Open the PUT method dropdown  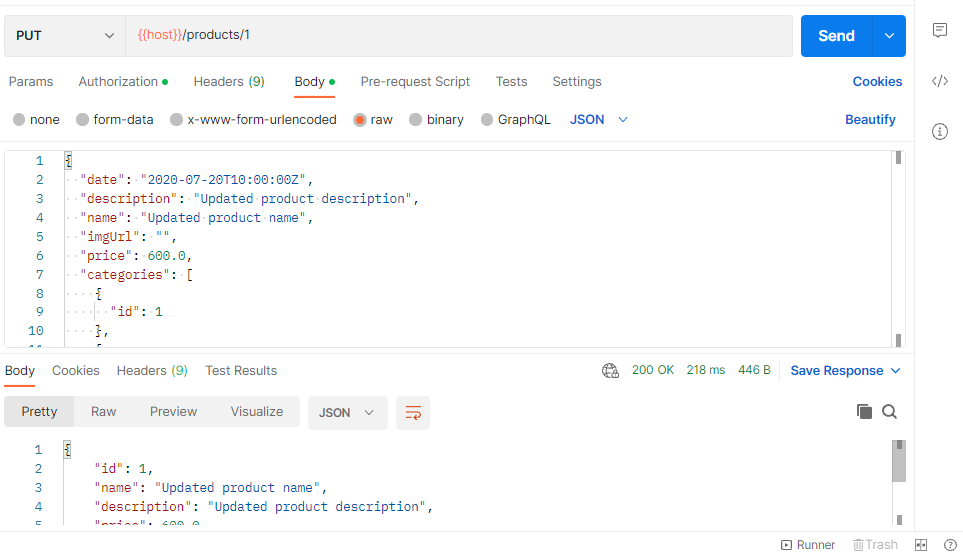tap(64, 36)
